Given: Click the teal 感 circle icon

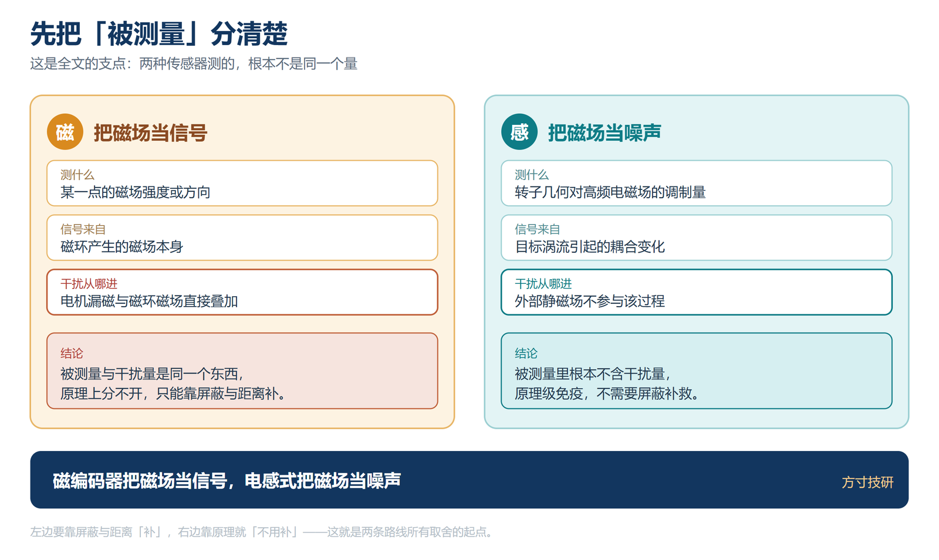Looking at the screenshot, I should pyautogui.click(x=519, y=132).
